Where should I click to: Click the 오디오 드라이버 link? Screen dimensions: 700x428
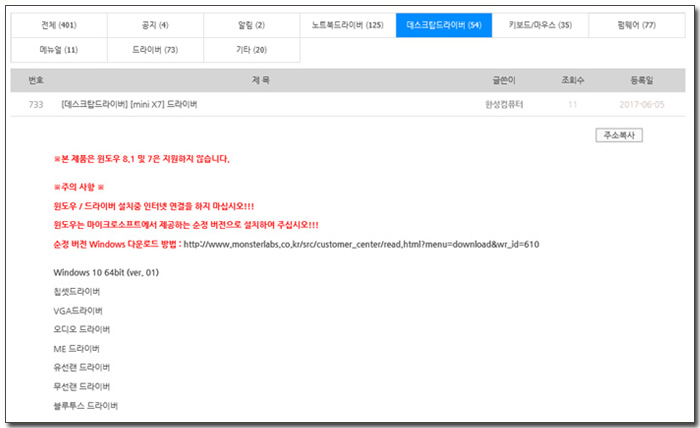pos(81,329)
